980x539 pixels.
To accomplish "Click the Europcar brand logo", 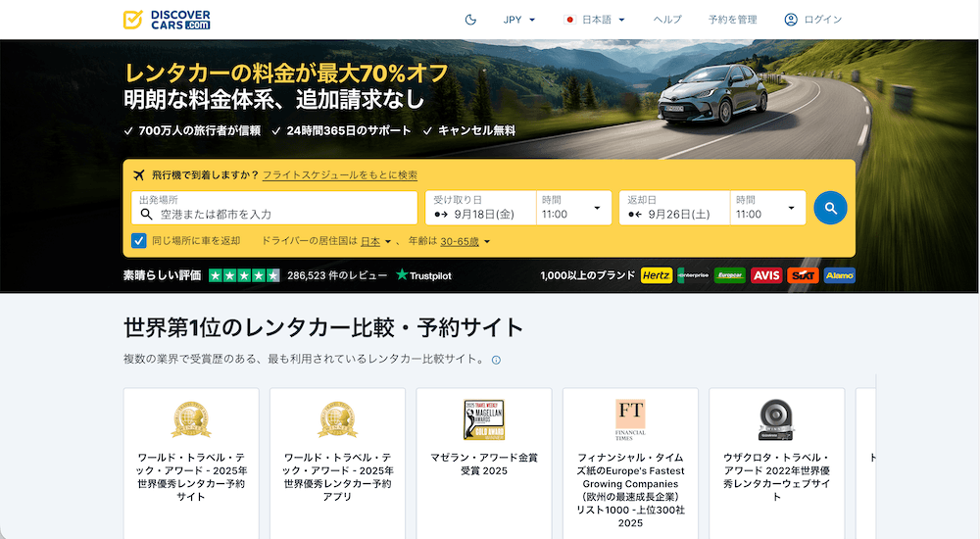I will point(729,275).
